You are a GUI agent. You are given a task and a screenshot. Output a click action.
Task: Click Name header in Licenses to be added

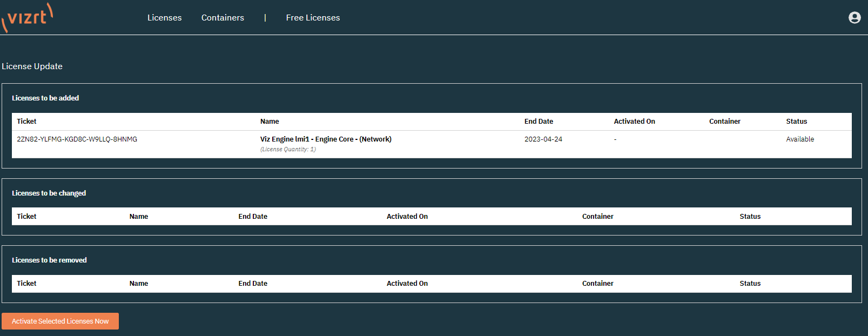270,122
